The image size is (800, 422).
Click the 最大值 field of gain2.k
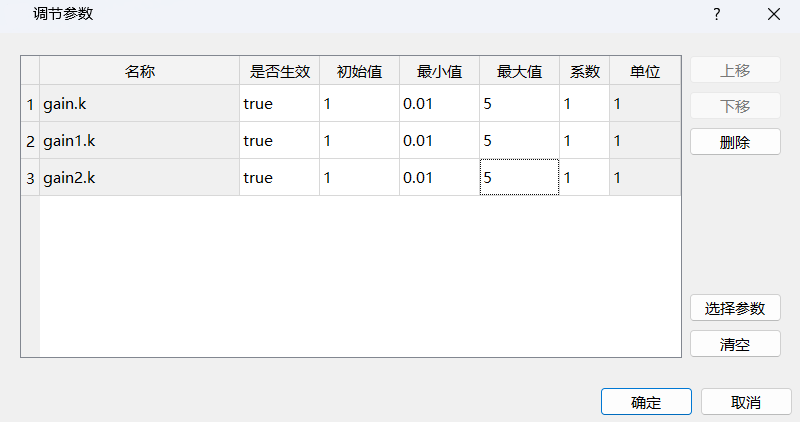click(x=519, y=178)
